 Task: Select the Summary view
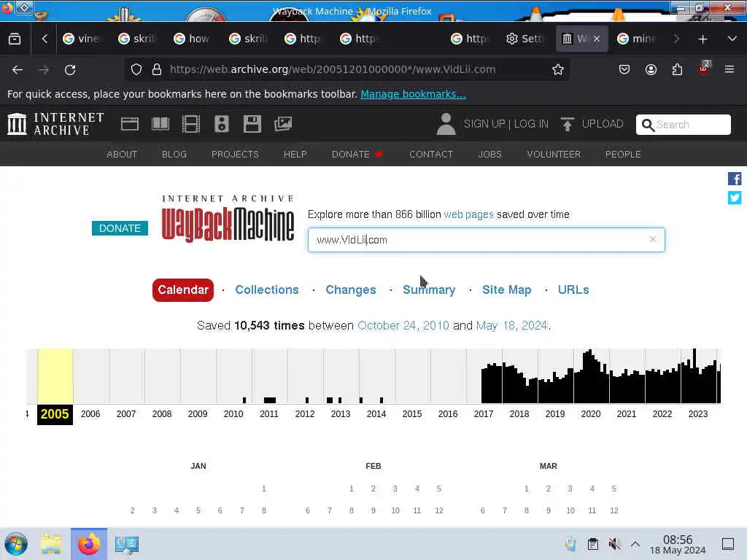click(x=429, y=289)
